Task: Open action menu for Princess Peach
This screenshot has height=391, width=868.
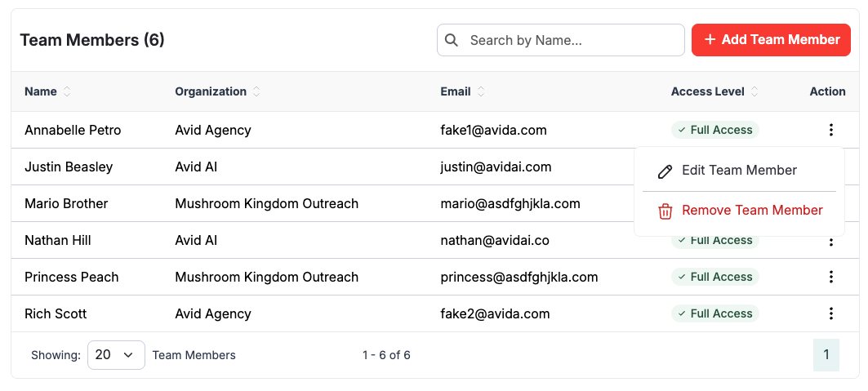Action: (x=830, y=277)
